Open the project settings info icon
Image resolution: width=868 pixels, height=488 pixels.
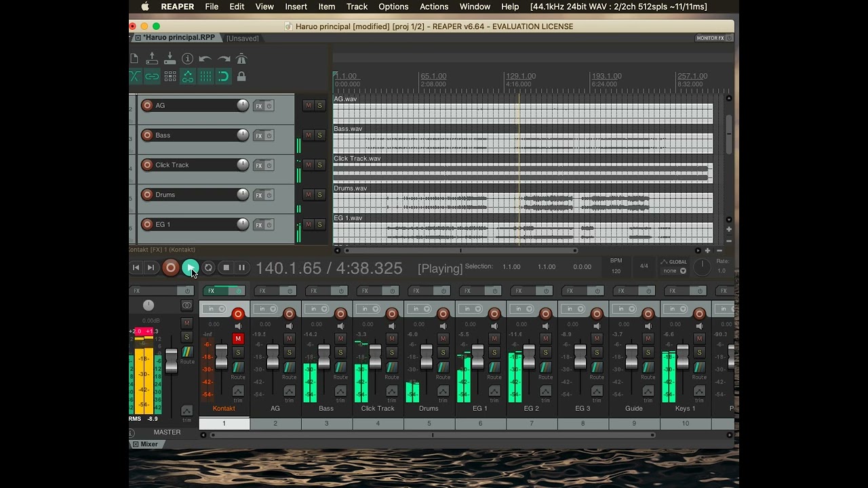[x=187, y=59]
